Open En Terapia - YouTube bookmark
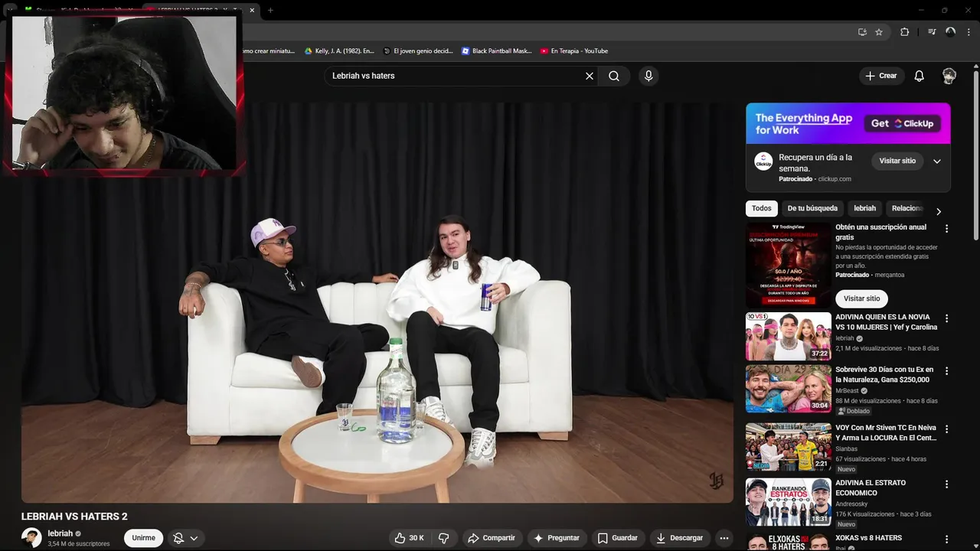 pos(574,51)
